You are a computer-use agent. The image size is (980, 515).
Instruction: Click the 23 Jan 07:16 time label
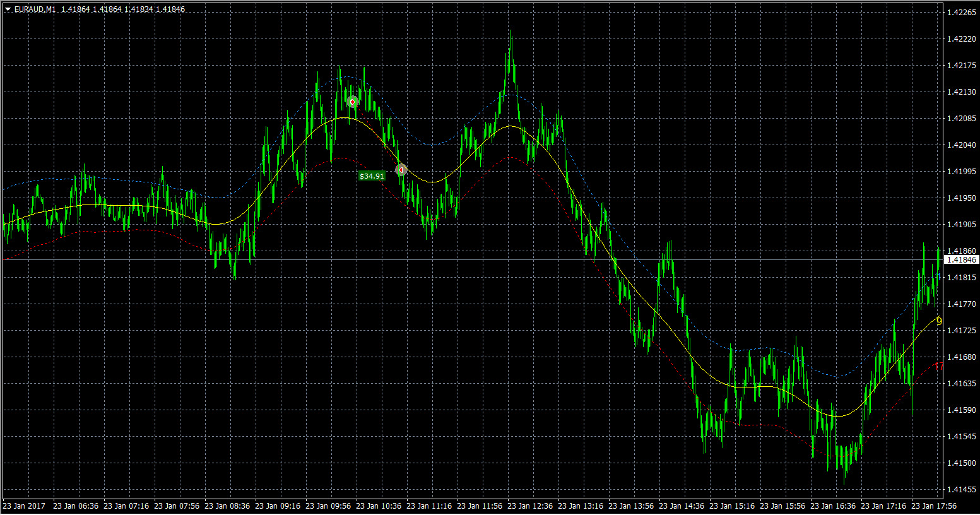pos(126,506)
